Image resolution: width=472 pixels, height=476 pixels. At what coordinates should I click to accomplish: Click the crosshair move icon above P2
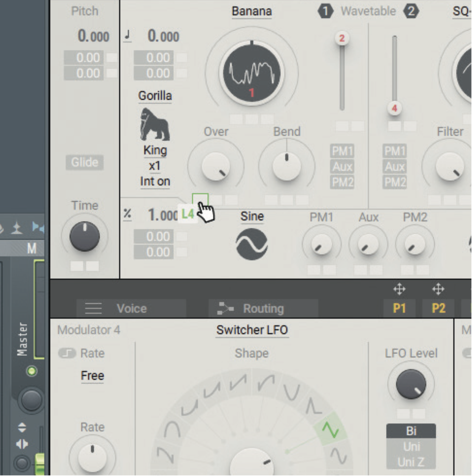439,289
